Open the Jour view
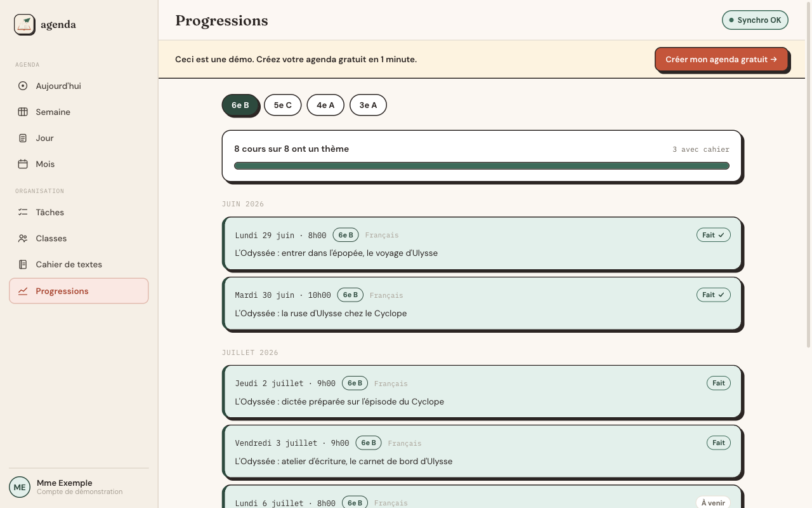 (x=79, y=138)
